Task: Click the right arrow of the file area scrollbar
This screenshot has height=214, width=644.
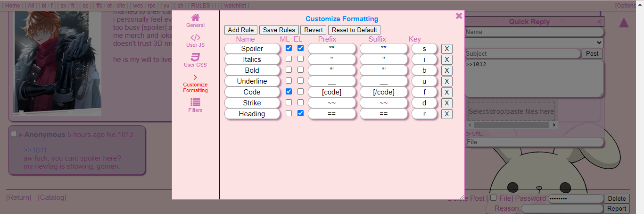Action: [x=554, y=125]
